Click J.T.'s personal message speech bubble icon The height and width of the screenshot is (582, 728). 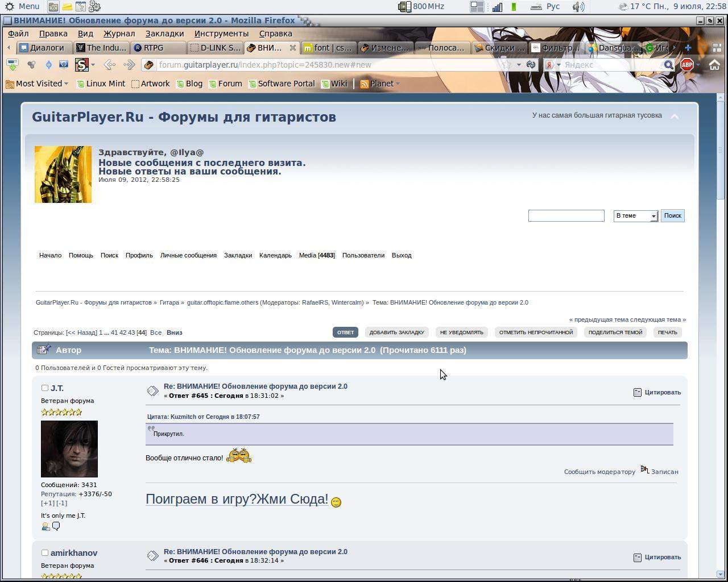click(56, 526)
